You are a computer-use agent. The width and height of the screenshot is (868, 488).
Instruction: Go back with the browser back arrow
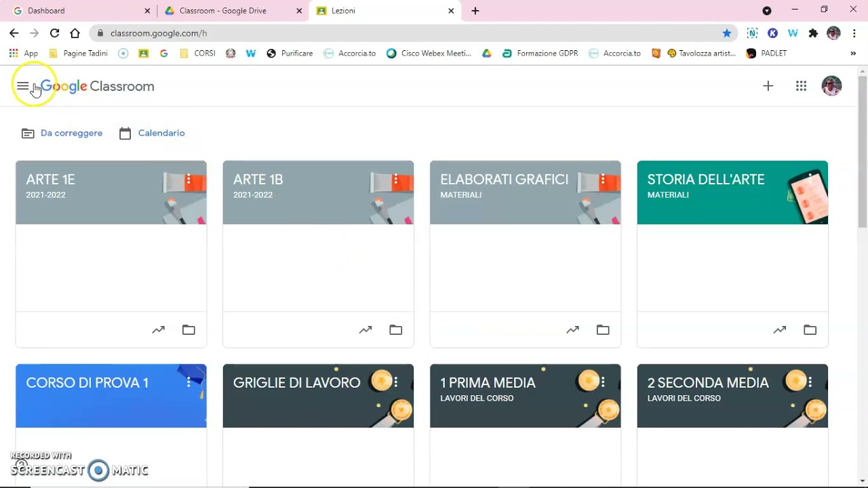pyautogui.click(x=14, y=33)
